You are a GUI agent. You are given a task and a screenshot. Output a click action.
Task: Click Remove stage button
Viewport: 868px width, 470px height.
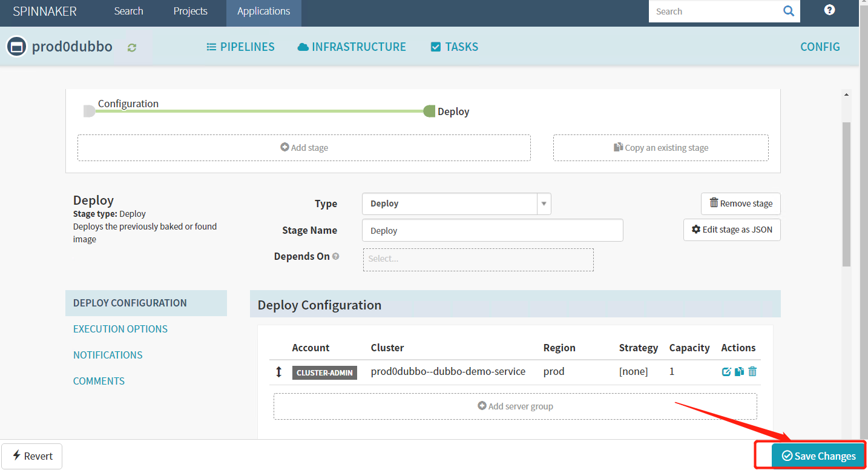click(740, 204)
